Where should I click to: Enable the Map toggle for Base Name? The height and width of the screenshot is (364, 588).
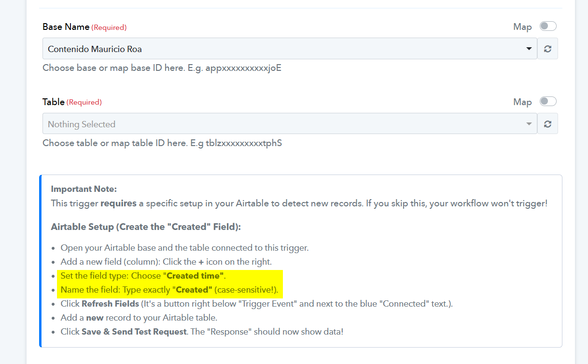(548, 26)
